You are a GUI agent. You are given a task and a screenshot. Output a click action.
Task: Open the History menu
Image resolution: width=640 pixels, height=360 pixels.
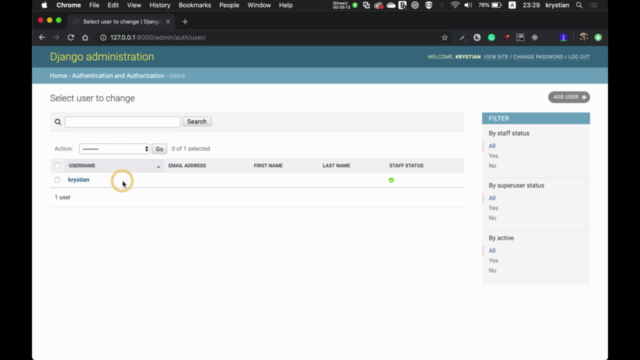pos(160,5)
